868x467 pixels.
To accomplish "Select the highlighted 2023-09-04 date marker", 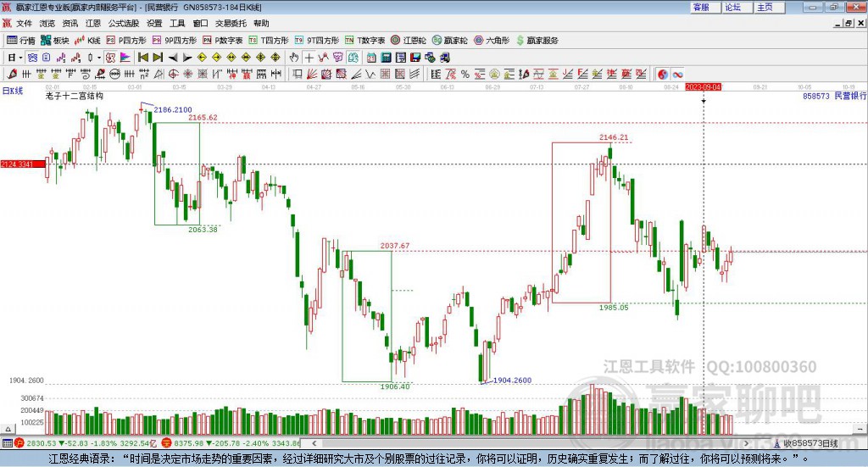I will 703,86.
